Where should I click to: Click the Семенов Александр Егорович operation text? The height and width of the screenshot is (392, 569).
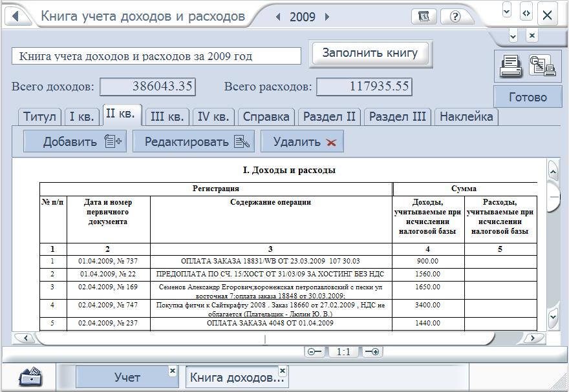click(x=270, y=291)
